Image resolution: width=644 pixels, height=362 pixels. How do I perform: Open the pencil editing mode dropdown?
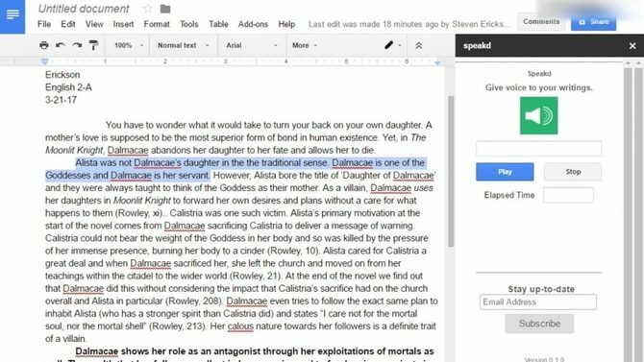coord(392,45)
